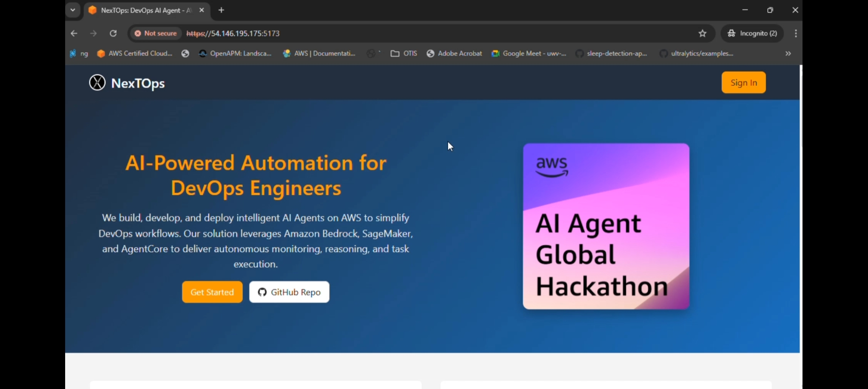Open AWS Certified Cloud bookmark
Viewport: 868px width, 389px height.
click(135, 54)
